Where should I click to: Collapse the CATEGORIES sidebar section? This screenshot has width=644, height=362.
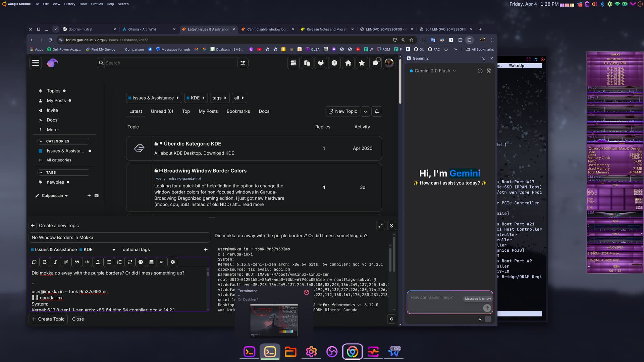(63, 141)
